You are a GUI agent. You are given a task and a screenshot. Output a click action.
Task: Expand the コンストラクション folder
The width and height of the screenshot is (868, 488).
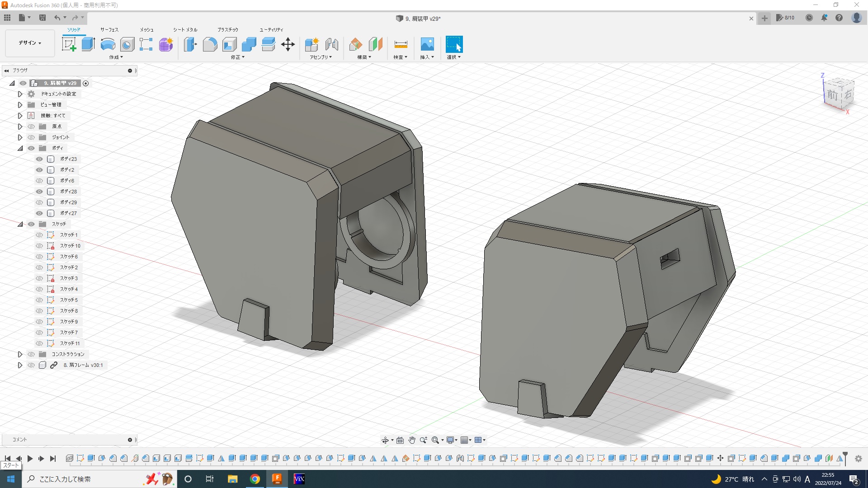pos(20,354)
